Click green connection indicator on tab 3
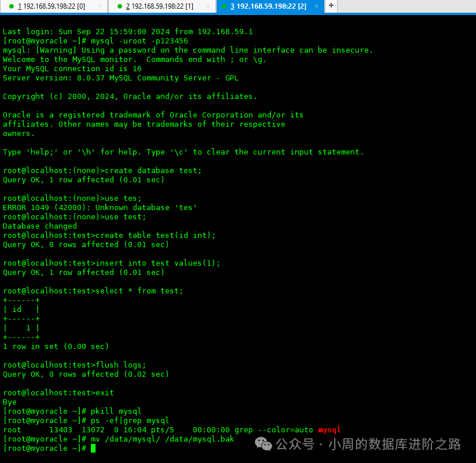The height and width of the screenshot is (463, 476). (x=224, y=6)
